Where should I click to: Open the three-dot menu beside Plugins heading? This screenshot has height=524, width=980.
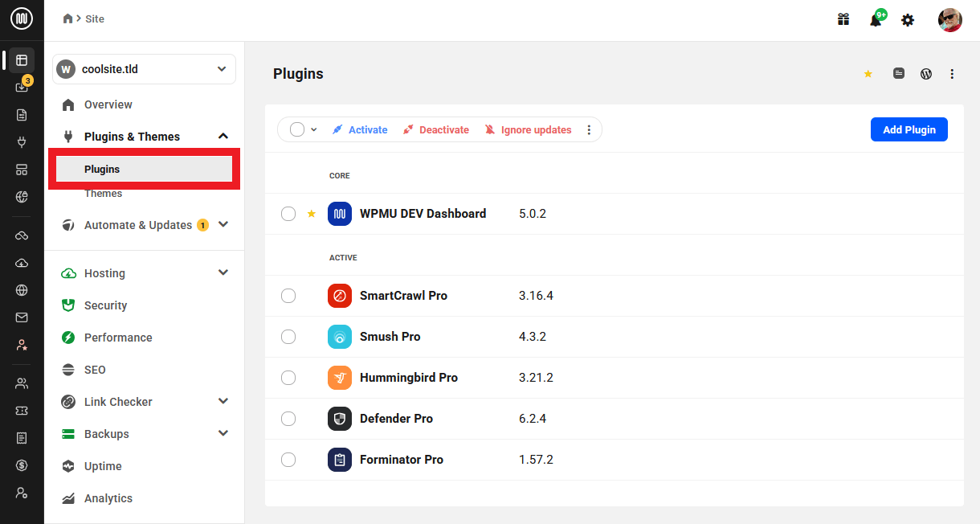pyautogui.click(x=952, y=74)
